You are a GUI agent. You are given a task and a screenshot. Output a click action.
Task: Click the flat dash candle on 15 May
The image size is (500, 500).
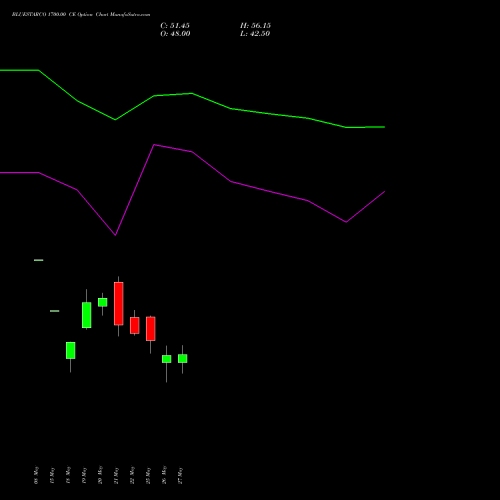55,311
